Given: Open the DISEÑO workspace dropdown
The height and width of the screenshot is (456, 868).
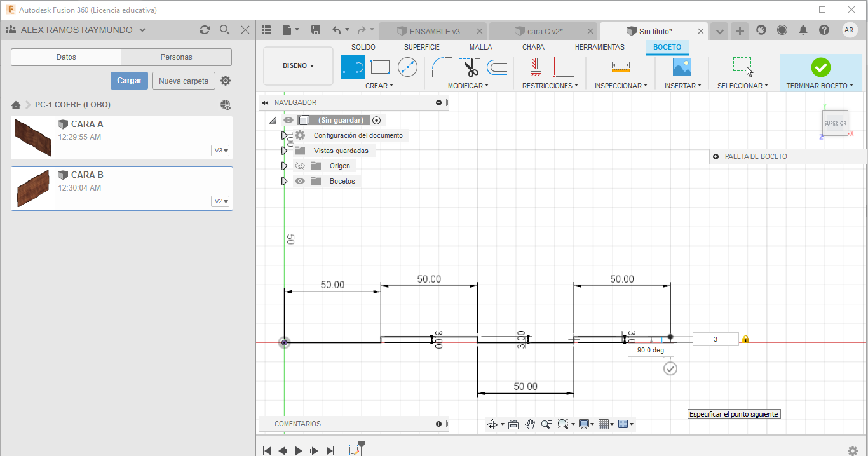Looking at the screenshot, I should click(x=298, y=66).
